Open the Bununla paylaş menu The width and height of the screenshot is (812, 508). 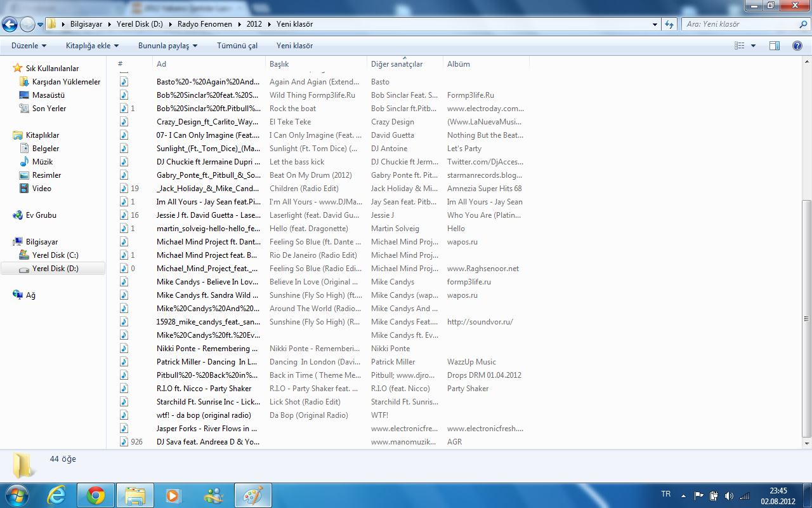coord(167,46)
